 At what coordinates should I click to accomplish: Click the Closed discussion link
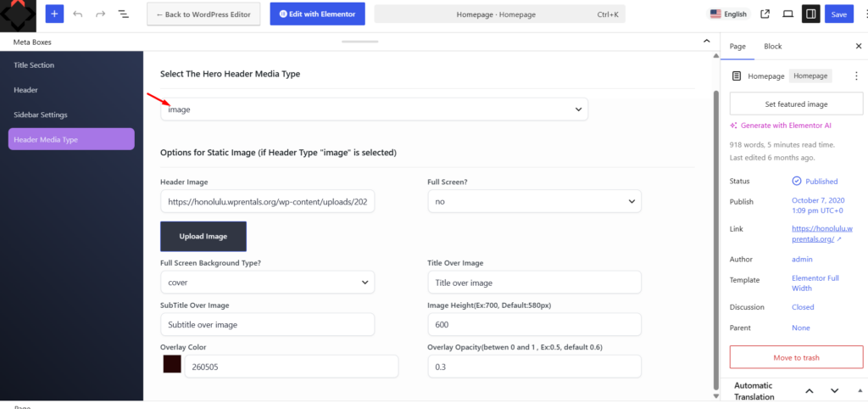click(803, 307)
